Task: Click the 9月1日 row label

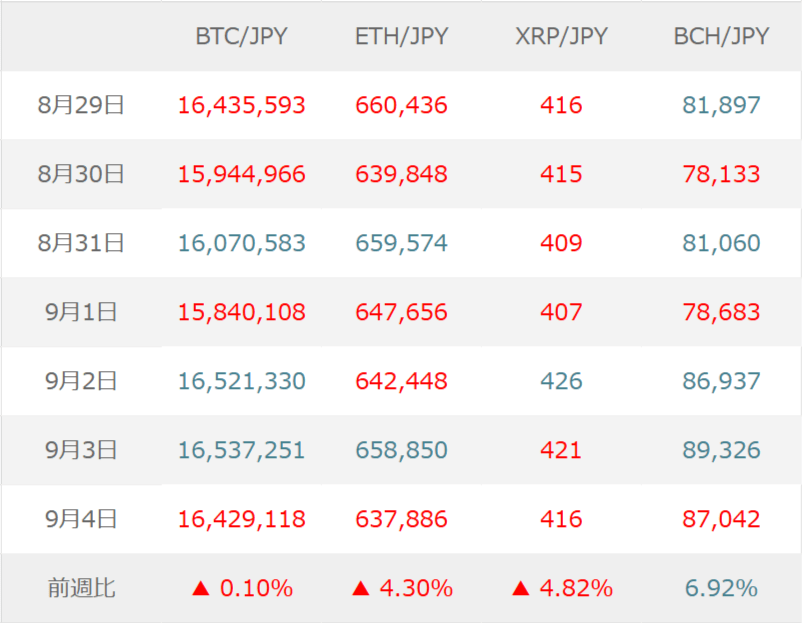Action: pyautogui.click(x=81, y=312)
